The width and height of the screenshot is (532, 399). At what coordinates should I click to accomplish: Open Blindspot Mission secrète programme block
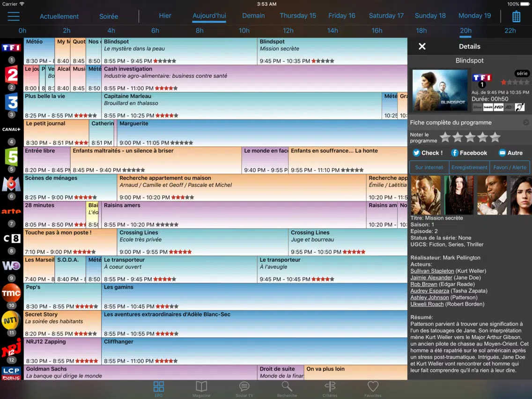(332, 51)
